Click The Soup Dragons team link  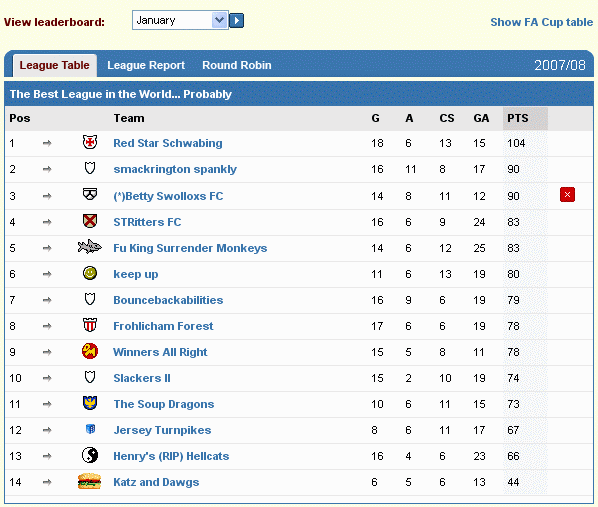click(x=164, y=404)
